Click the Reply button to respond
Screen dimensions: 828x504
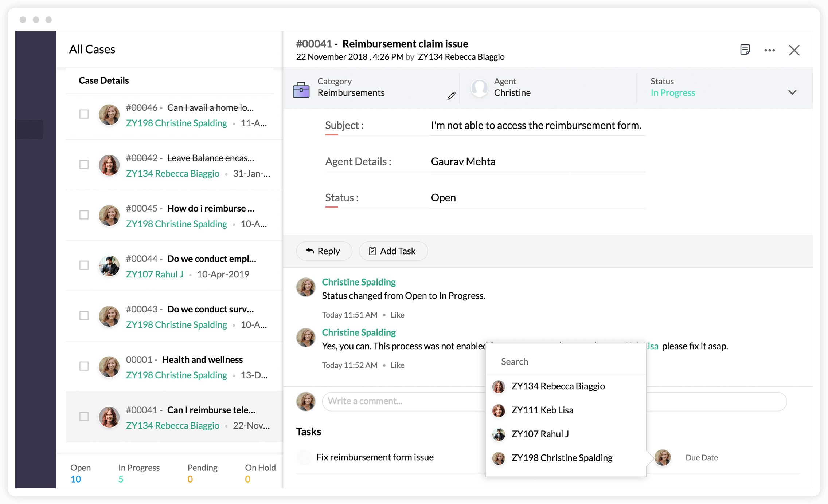[323, 251]
